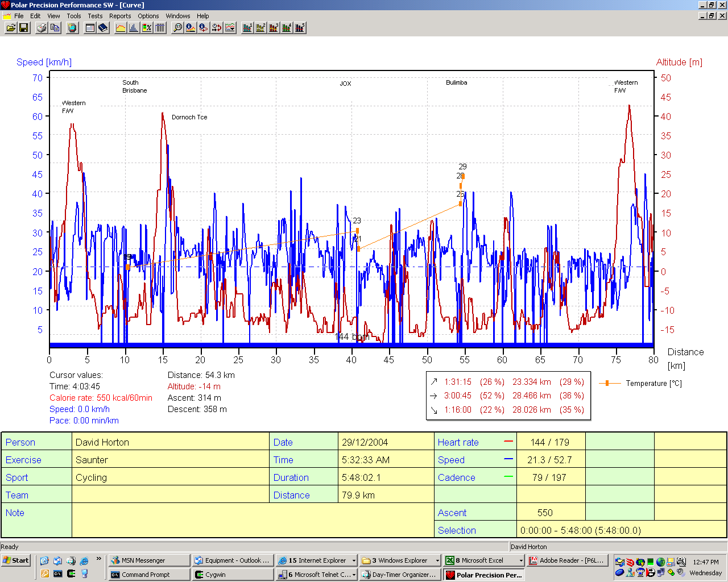The width and height of the screenshot is (728, 582).
Task: Open the calendar diary view icon
Action: coord(90,27)
